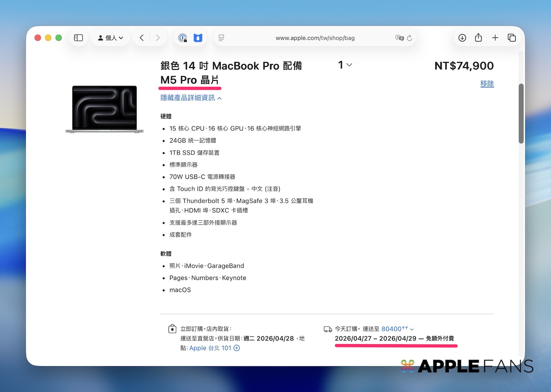Click 移除 to remove the MacBook Pro
The height and width of the screenshot is (392, 551).
[x=487, y=84]
